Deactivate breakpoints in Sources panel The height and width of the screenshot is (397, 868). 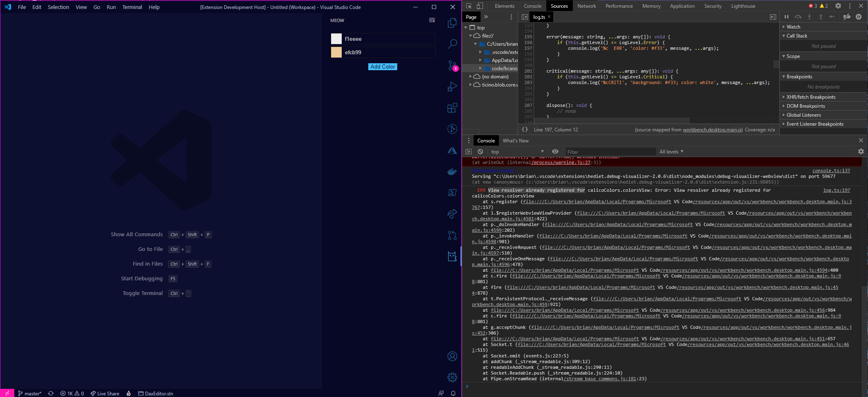tap(847, 17)
